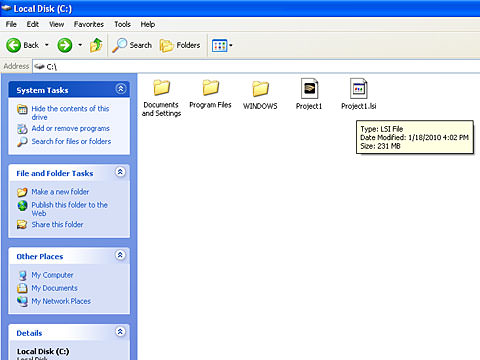Click Local Disk (C:) in Details panel
The width and height of the screenshot is (480, 360).
(43, 351)
